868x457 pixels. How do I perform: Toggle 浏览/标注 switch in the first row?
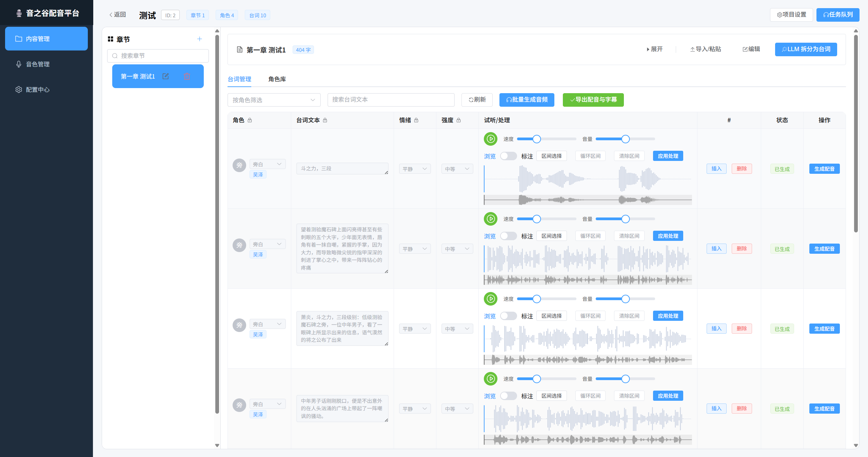point(508,156)
